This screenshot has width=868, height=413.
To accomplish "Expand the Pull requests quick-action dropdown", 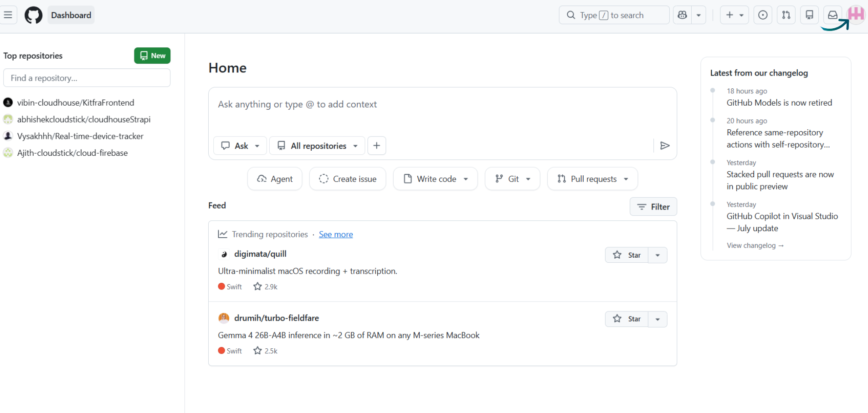I will (592, 179).
